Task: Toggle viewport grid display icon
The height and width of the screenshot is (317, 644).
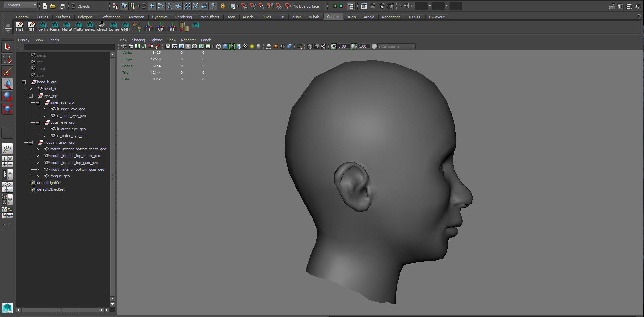Action: (168, 46)
